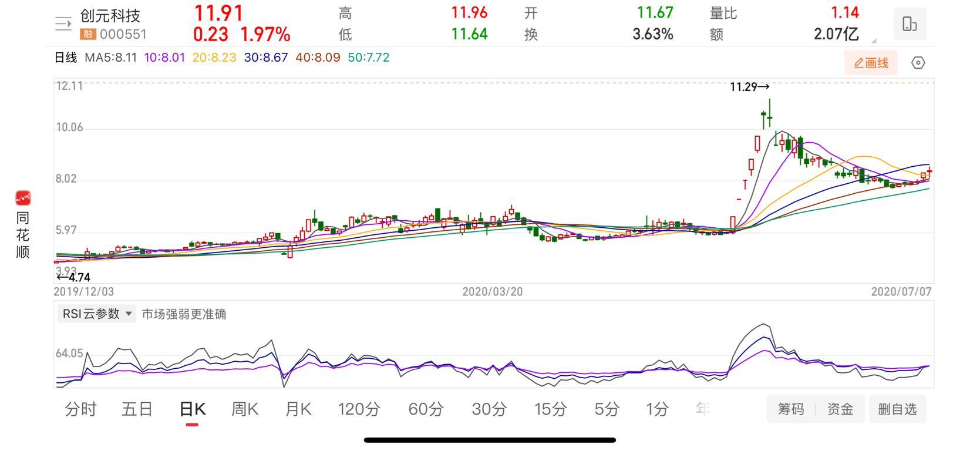Tap the yellow MA 20:8.23 label
Viewport: 980px width, 451px height.
[214, 58]
